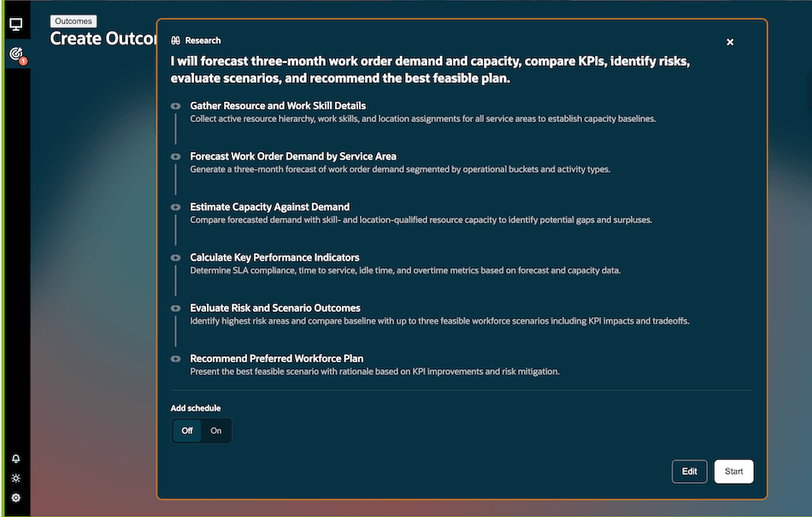This screenshot has width=812, height=517.
Task: Click the Edit button
Action: [x=689, y=472]
